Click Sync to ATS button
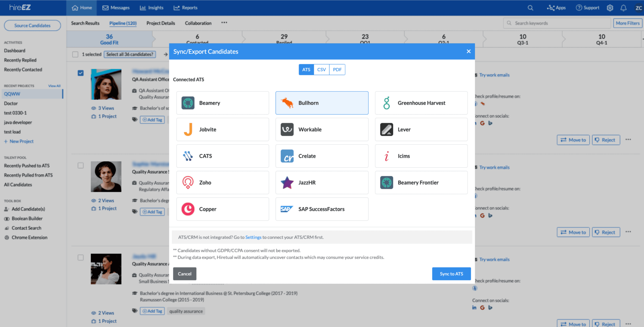The height and width of the screenshot is (327, 644). point(451,274)
